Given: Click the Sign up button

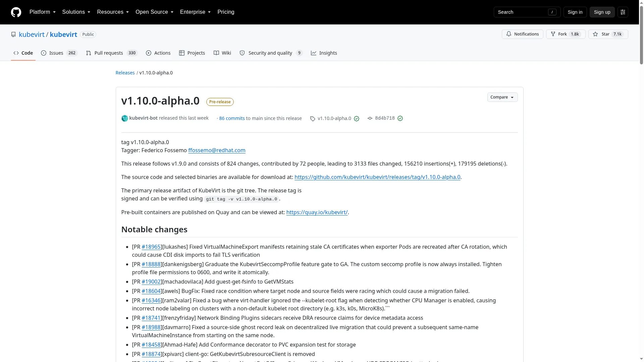Looking at the screenshot, I should [602, 12].
